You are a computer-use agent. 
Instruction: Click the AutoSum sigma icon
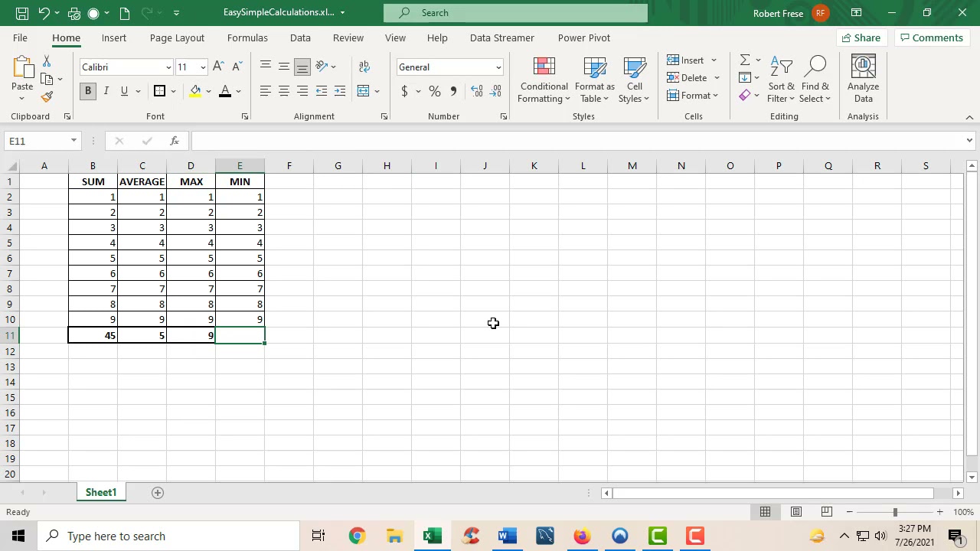click(744, 60)
